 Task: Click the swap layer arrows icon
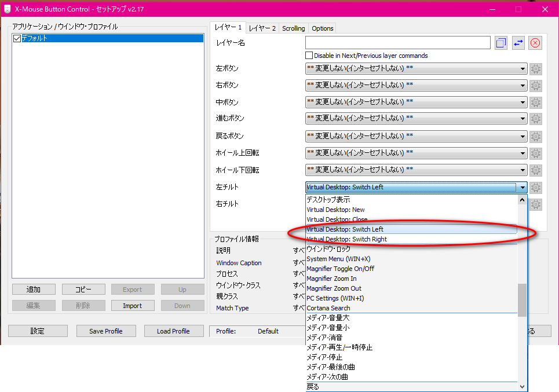[x=518, y=43]
